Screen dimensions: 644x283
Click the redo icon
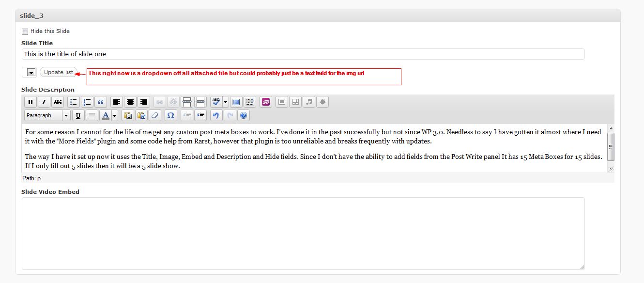(230, 115)
